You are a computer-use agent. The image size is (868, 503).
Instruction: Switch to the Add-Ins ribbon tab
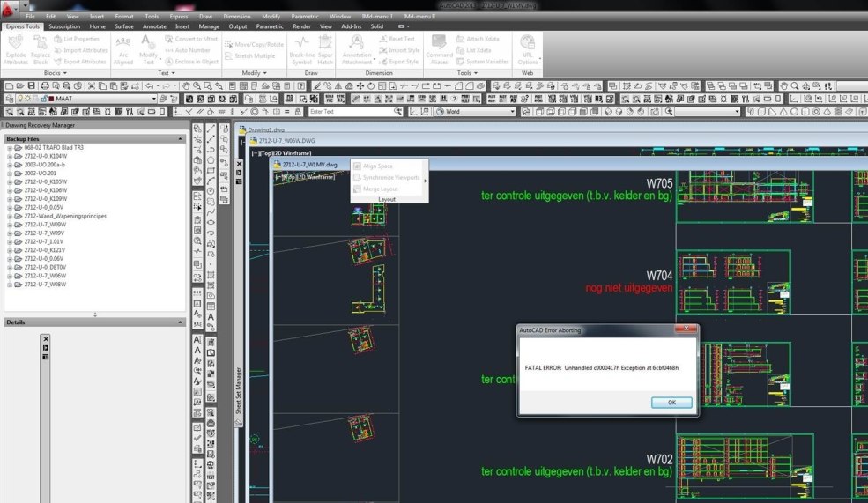[x=351, y=26]
